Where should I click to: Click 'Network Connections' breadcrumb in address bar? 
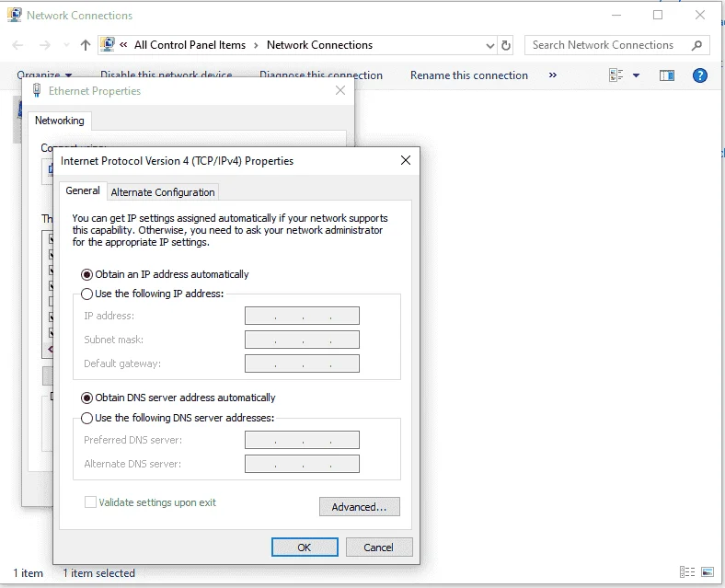point(319,45)
